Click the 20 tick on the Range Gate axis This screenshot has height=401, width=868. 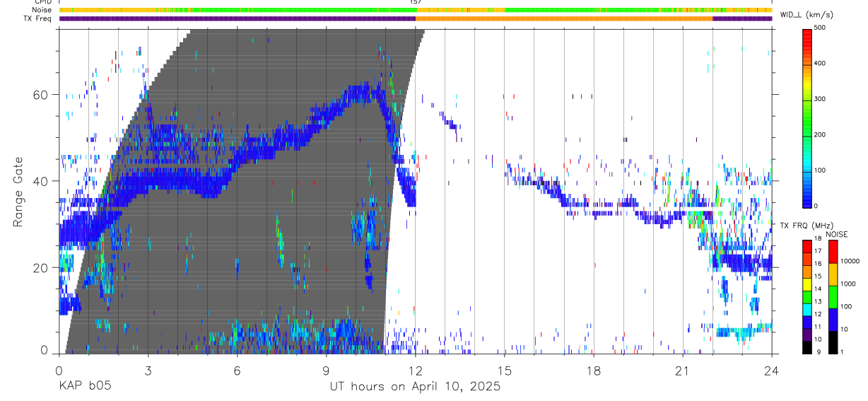coord(41,267)
